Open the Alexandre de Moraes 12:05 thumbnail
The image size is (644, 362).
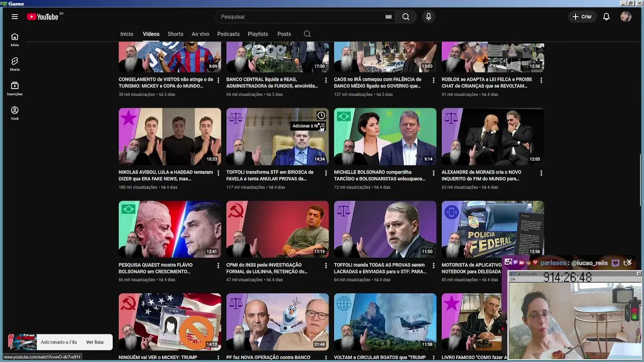pos(493,137)
